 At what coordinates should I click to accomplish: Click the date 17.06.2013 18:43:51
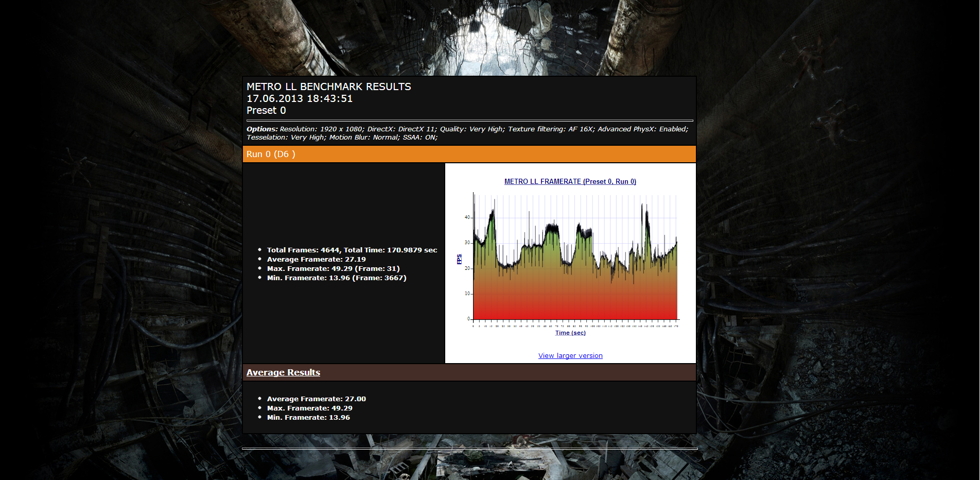click(x=300, y=98)
